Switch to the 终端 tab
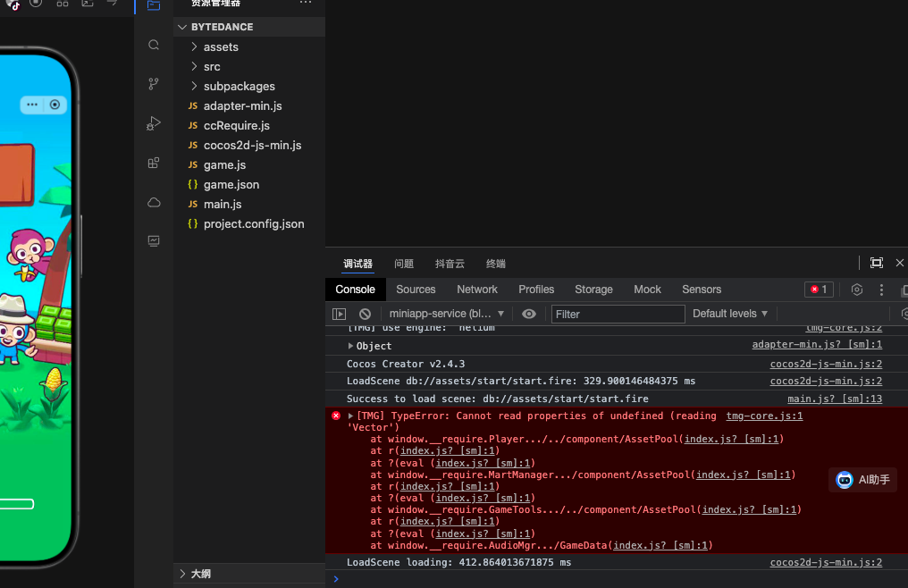908x588 pixels. click(496, 265)
